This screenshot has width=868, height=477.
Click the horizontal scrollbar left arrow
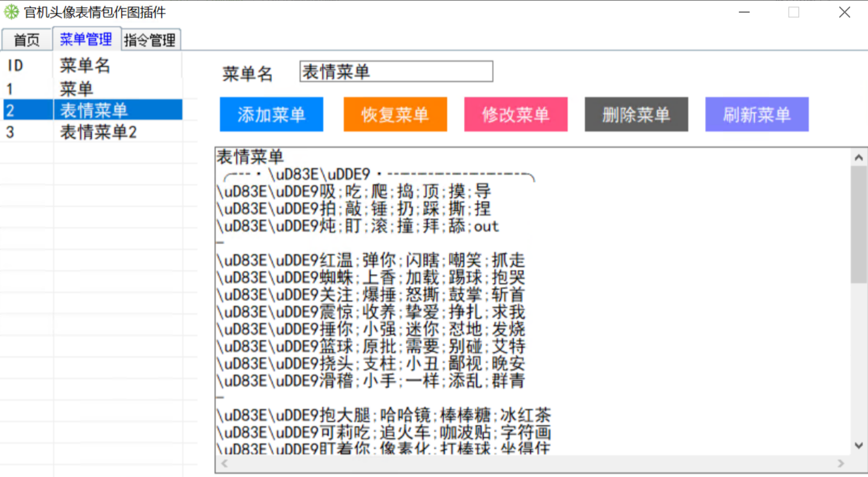click(x=224, y=463)
